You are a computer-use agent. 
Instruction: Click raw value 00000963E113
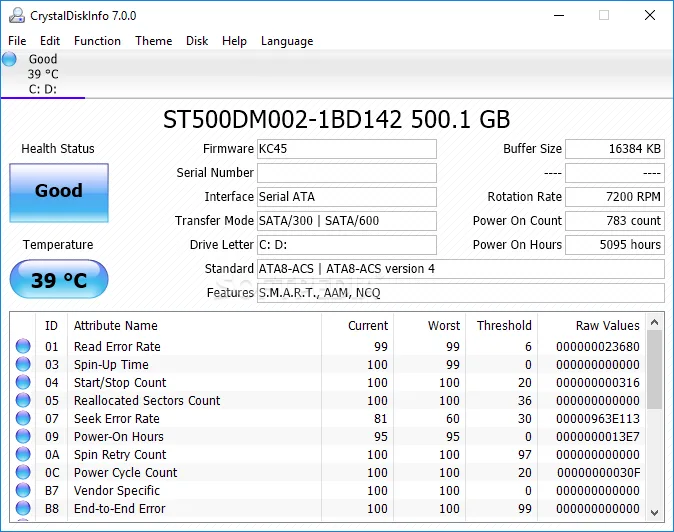[598, 419]
